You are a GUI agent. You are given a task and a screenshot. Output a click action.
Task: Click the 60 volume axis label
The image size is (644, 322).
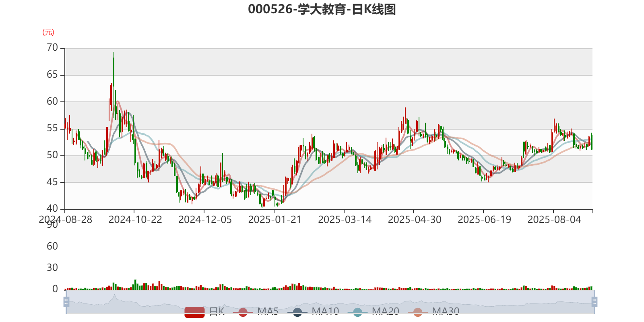pos(52,246)
